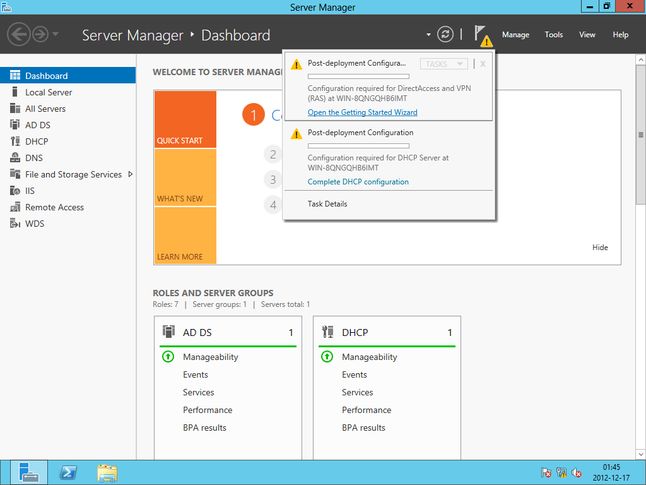The width and height of the screenshot is (646, 485).
Task: Open Task Details in notification popup
Action: click(327, 204)
